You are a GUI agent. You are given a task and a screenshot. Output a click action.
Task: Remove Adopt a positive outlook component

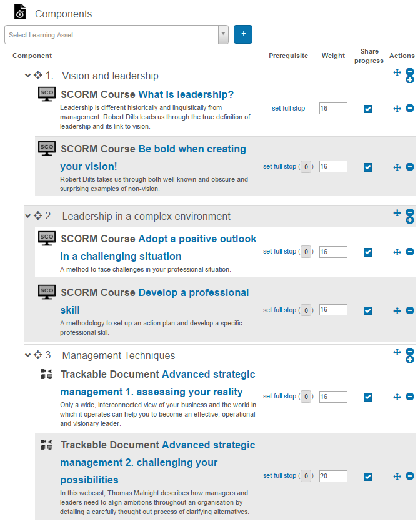pyautogui.click(x=410, y=252)
